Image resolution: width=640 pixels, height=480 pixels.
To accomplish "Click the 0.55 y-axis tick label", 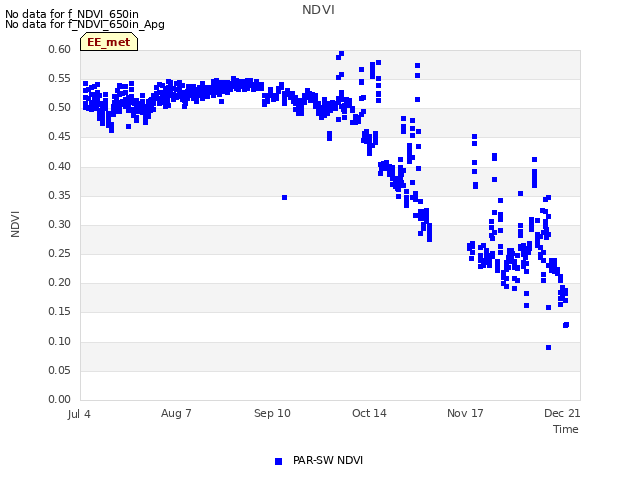I will pyautogui.click(x=60, y=78).
